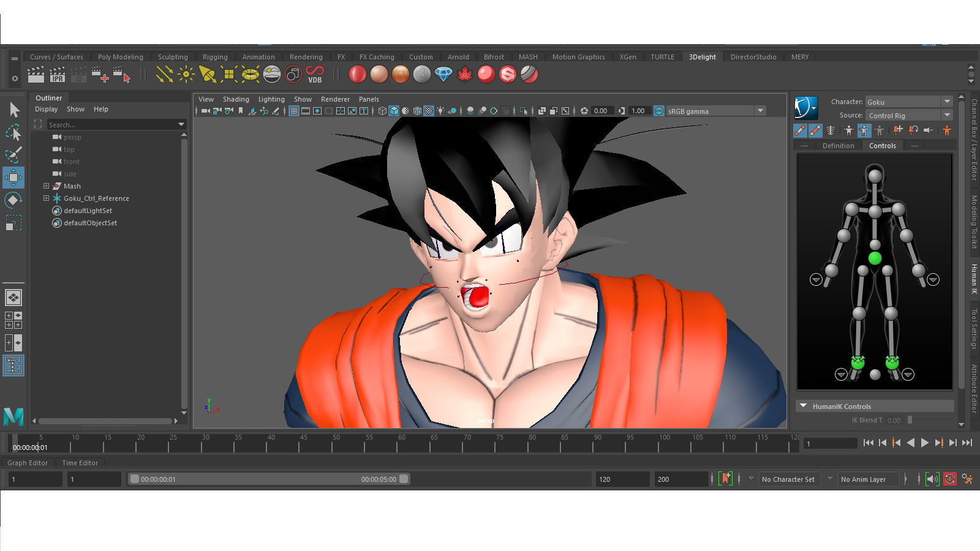Viewport: 980px width, 551px height.
Task: Switch to HumanIK Definition tab
Action: tap(838, 146)
